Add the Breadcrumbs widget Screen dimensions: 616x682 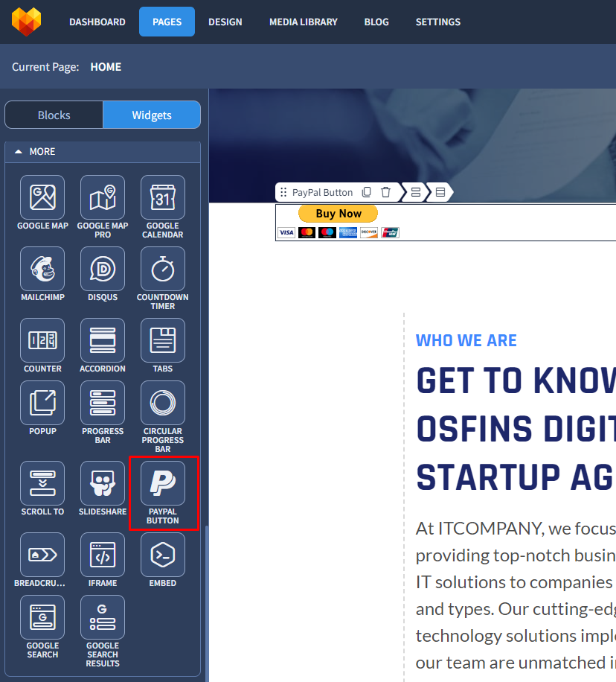[x=42, y=555]
